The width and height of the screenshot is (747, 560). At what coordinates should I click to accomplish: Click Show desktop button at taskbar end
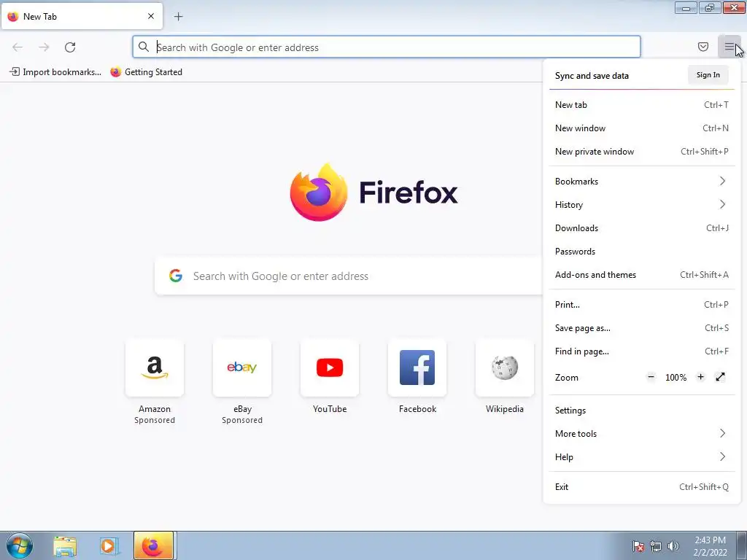741,546
